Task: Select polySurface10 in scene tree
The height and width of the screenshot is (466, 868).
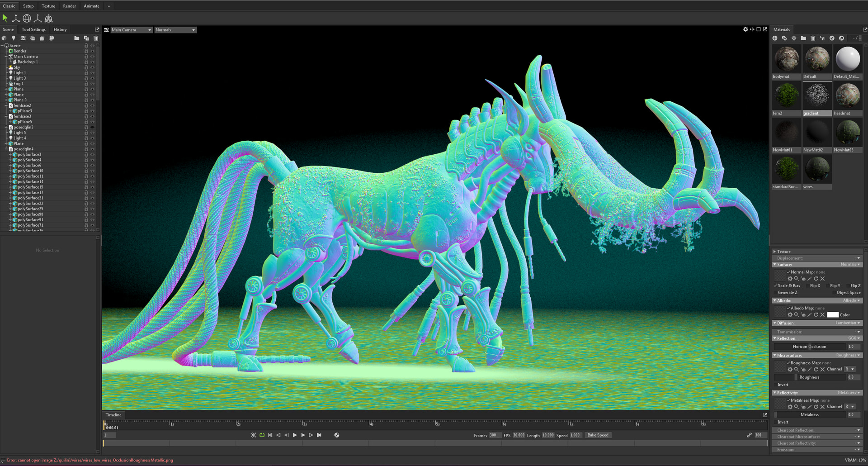Action: click(x=30, y=171)
